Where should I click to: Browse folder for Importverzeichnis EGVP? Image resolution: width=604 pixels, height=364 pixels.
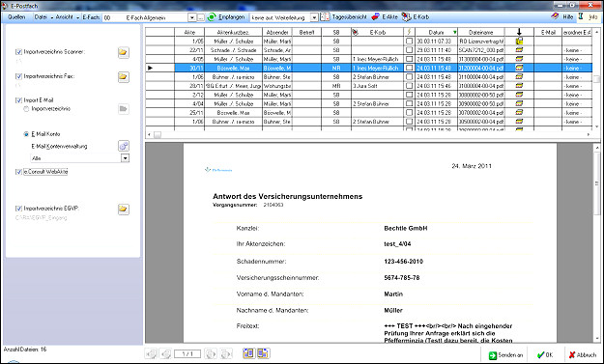pyautogui.click(x=124, y=209)
